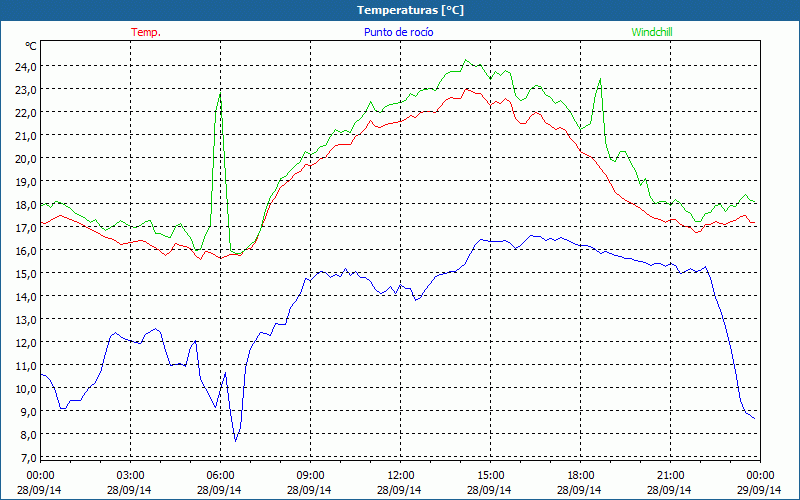
Task: Click the '21,0' y-axis value
Action: (26, 135)
